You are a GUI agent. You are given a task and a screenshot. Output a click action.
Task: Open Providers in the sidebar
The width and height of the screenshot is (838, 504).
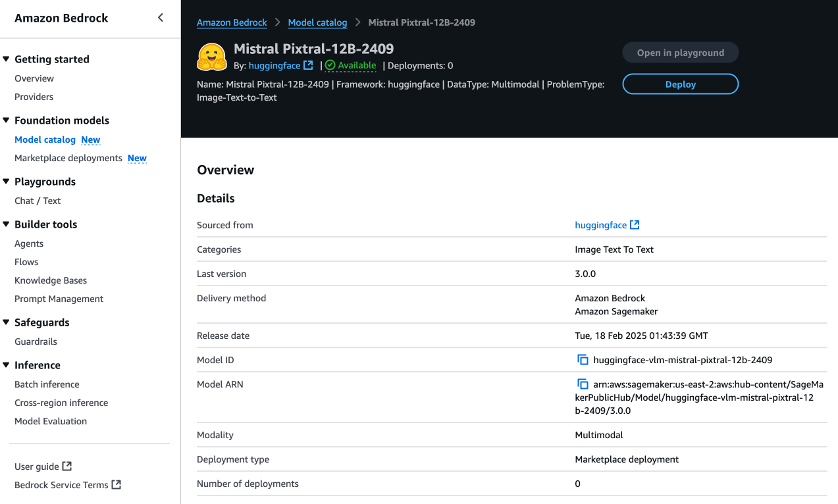pos(34,97)
